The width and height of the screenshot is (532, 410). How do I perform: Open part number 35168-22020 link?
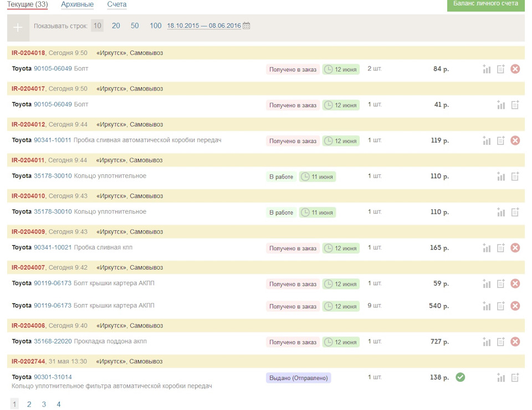(53, 342)
